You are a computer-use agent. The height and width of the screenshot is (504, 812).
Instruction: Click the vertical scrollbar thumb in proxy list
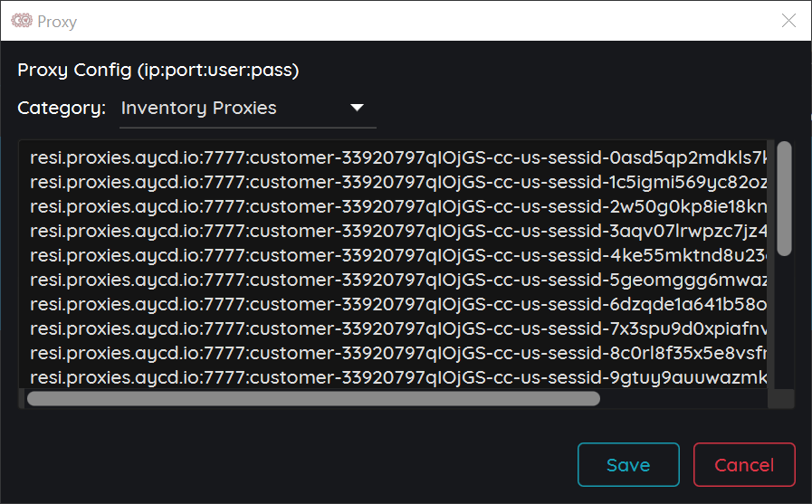[x=785, y=199]
